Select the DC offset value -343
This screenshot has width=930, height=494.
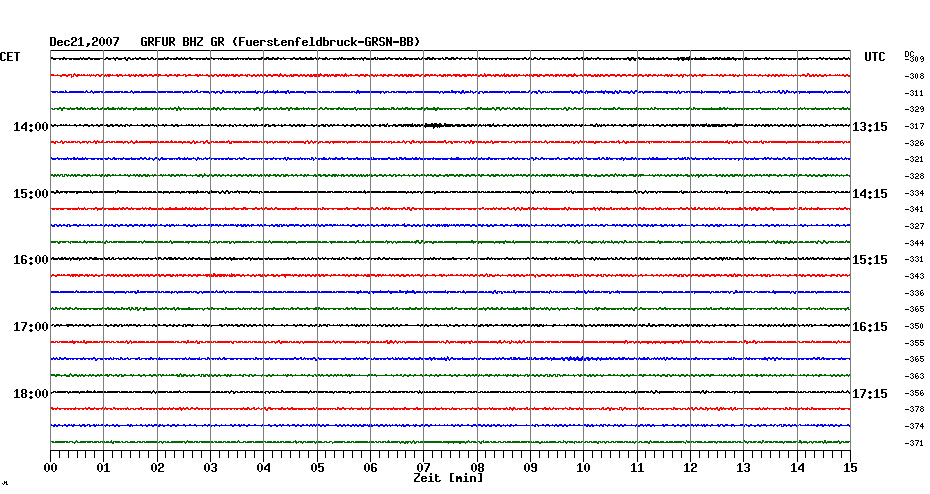click(915, 276)
